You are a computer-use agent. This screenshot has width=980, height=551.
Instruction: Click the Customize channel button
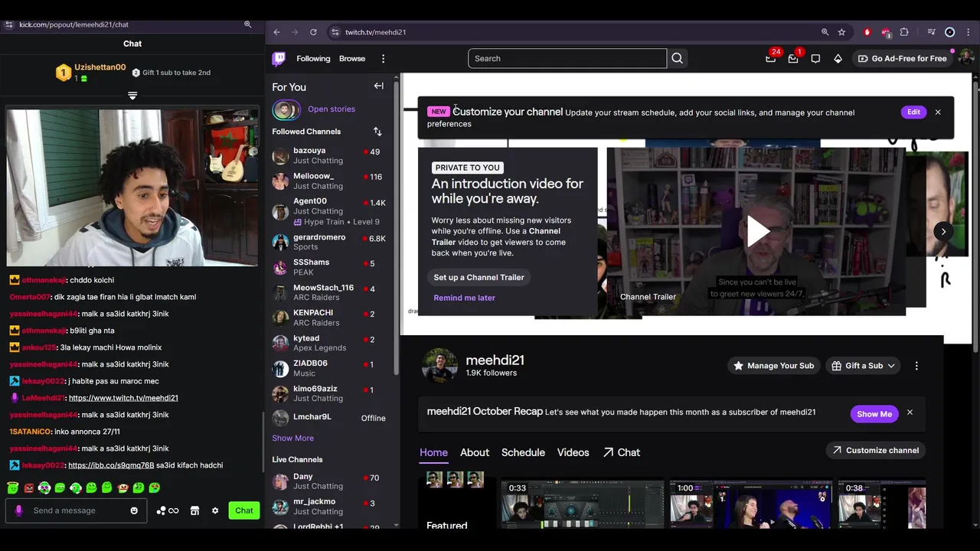875,450
